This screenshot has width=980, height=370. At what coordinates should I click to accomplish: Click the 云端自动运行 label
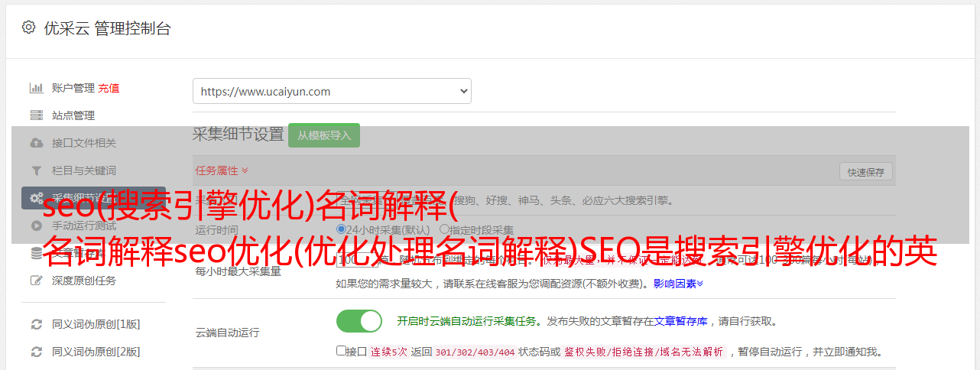[x=227, y=333]
